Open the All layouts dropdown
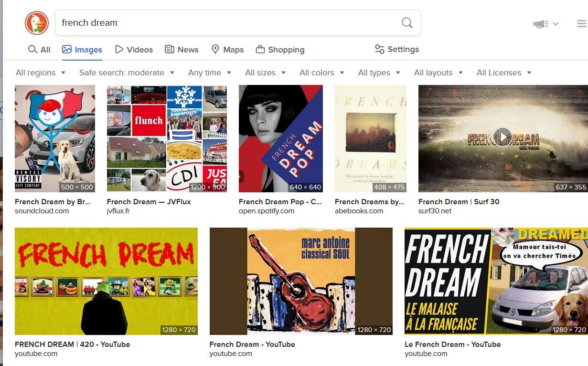 tap(438, 73)
